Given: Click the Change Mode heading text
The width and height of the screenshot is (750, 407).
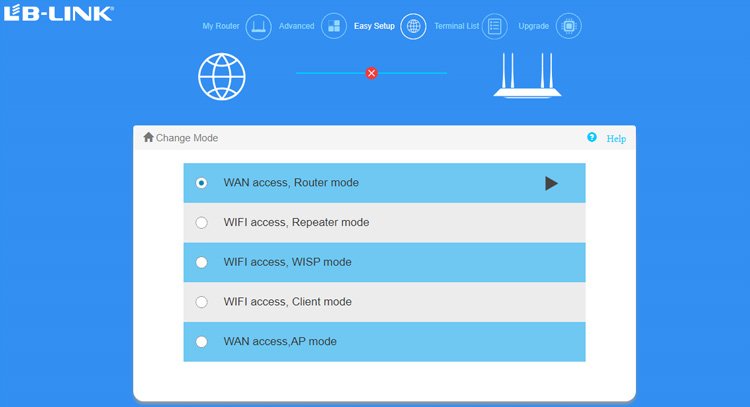Looking at the screenshot, I should click(187, 138).
